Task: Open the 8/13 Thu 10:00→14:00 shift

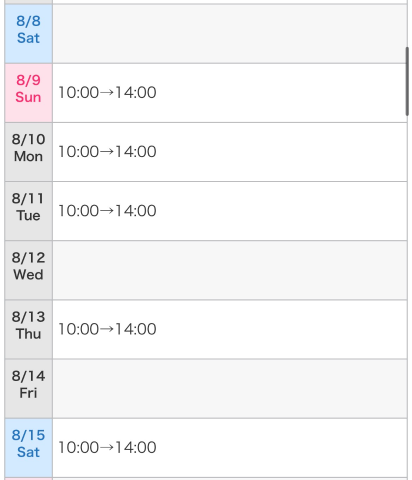Action: click(107, 329)
